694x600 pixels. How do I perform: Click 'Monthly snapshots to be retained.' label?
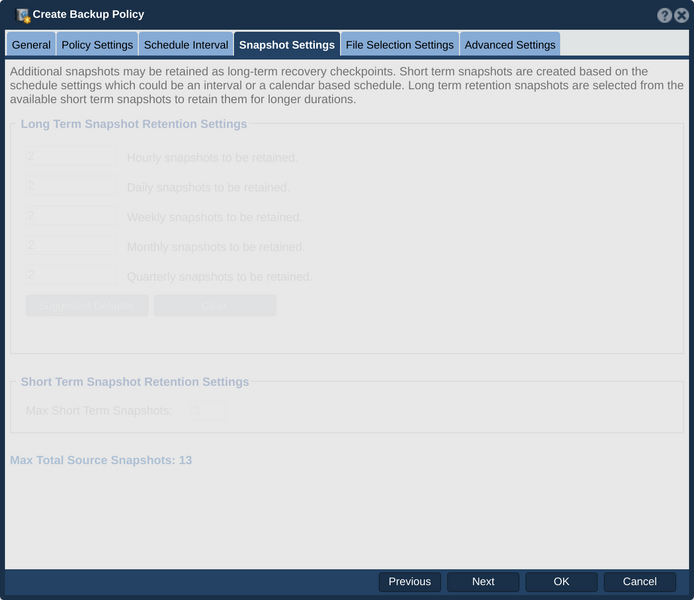216,247
